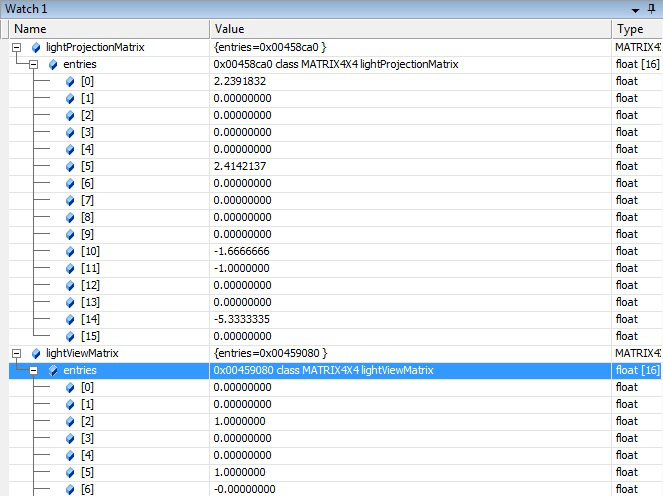Click the variable icon beside lightViewMatrix
The height and width of the screenshot is (496, 663).
(x=36, y=353)
